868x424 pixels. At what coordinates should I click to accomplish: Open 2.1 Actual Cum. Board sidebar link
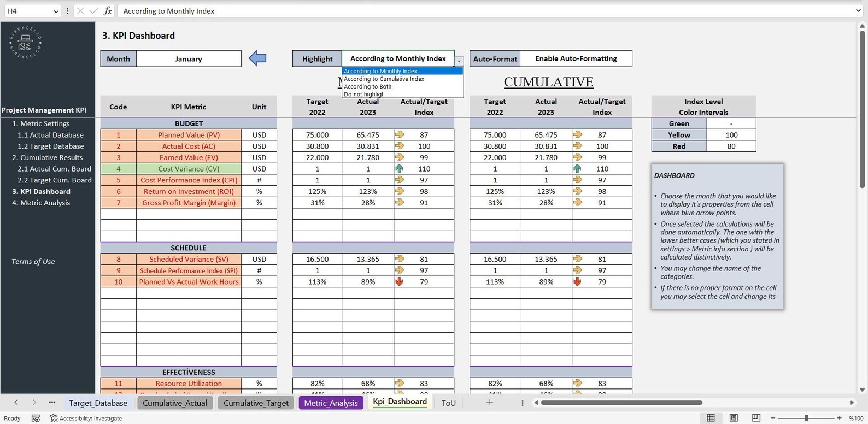pos(54,169)
